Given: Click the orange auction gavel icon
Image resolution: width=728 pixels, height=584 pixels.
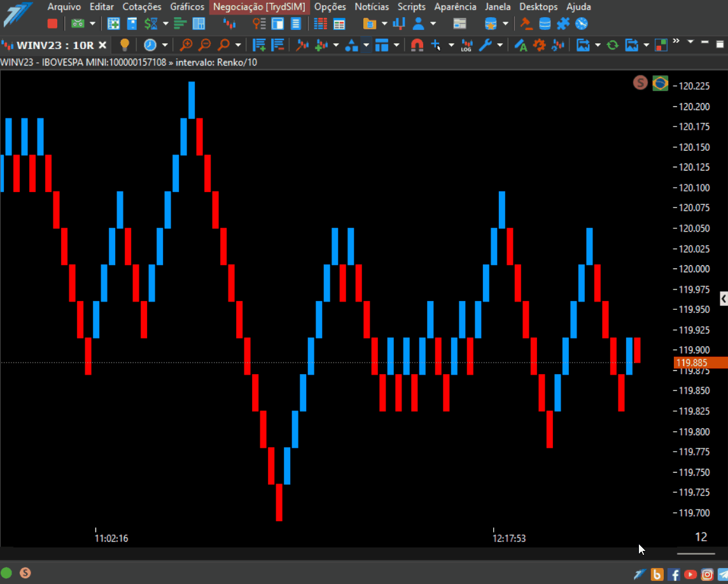Looking at the screenshot, I should click(x=526, y=23).
